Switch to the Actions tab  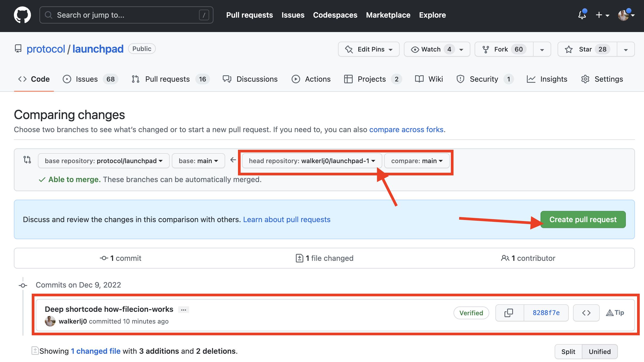coord(311,79)
